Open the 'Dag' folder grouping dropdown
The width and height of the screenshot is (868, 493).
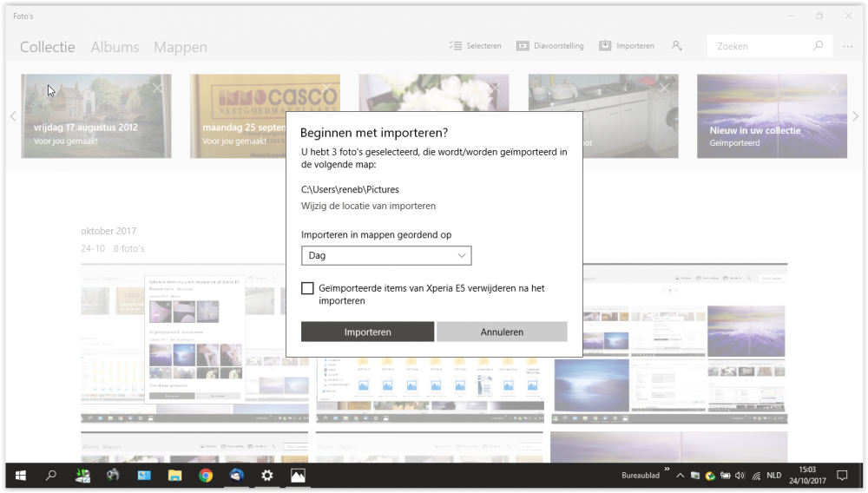(386, 255)
